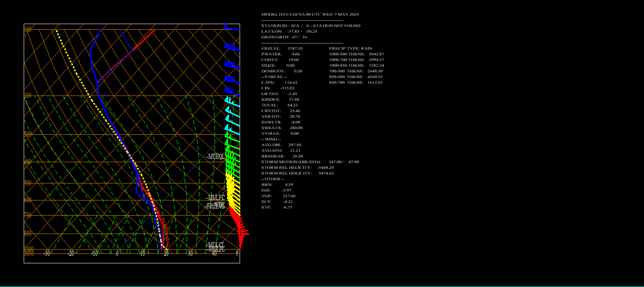The height and width of the screenshot is (287, 644).
Task: Click the '-- OTHER --' section header
Action: (273, 179)
